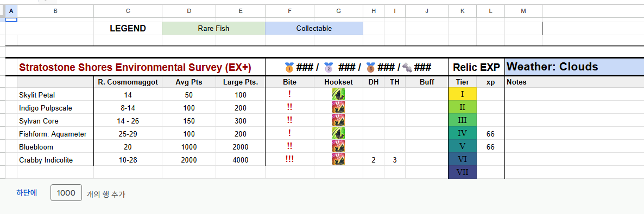Click the Indigo Pulpscale hookset icon
The height and width of the screenshot is (214, 644).
(x=338, y=108)
